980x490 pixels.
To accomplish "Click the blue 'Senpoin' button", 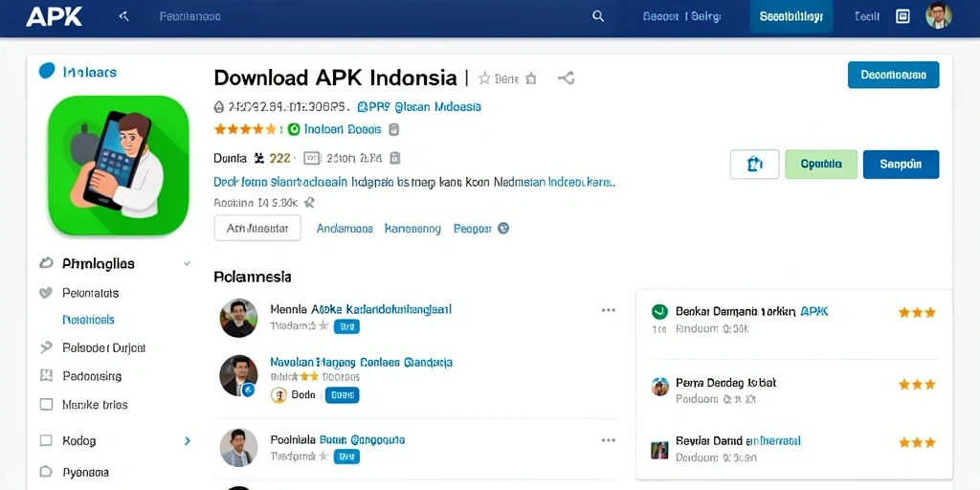I will (901, 165).
